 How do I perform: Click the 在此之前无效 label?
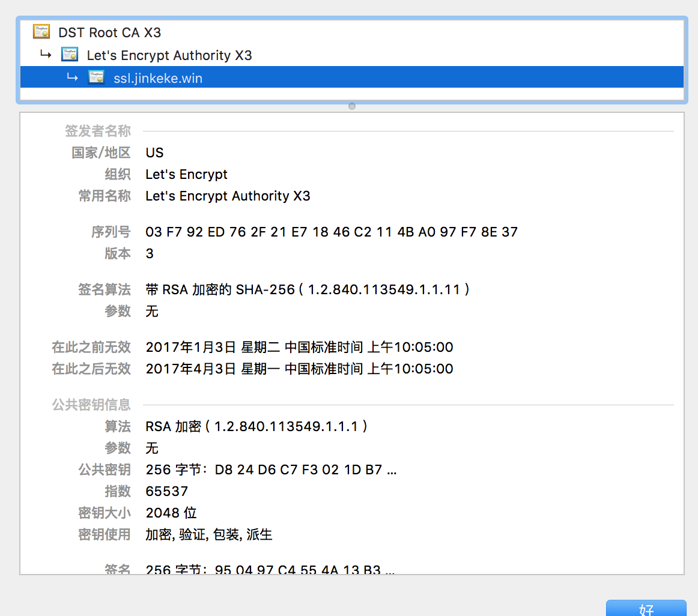click(x=91, y=347)
